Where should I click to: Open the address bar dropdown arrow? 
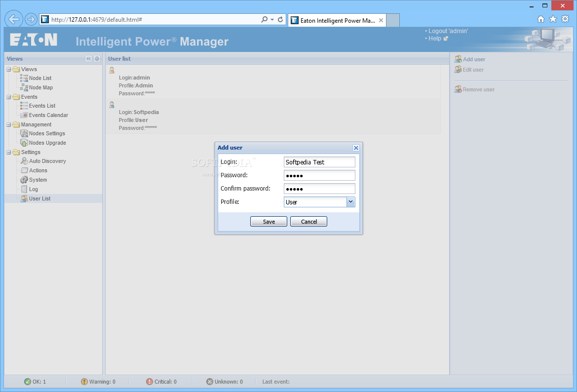click(x=272, y=20)
